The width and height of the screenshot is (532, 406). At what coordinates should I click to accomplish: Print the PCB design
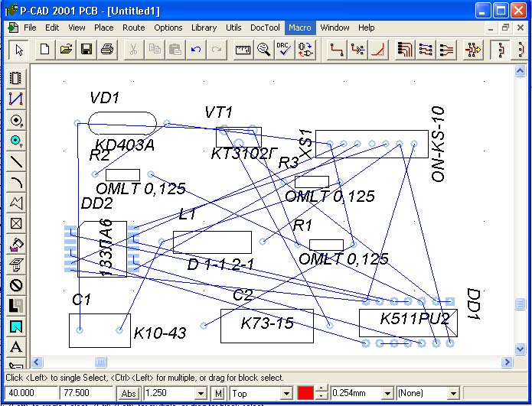(107, 50)
